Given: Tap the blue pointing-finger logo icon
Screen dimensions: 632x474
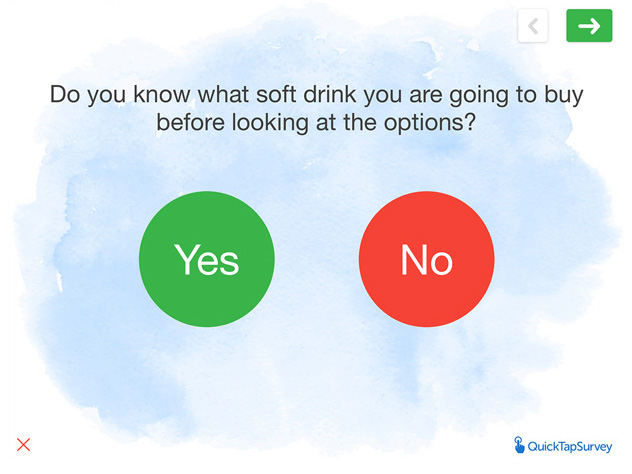Looking at the screenshot, I should click(519, 445).
